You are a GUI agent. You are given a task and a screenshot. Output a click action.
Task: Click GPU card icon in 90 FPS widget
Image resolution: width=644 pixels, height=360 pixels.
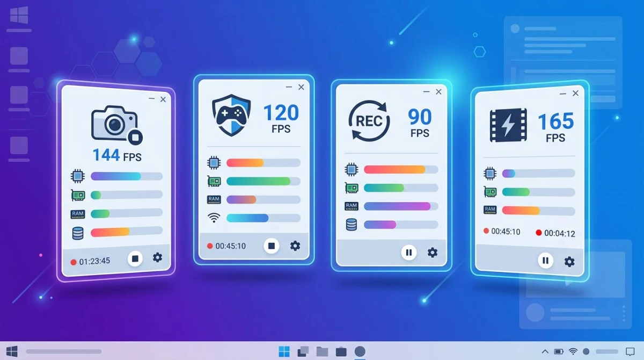tap(352, 188)
